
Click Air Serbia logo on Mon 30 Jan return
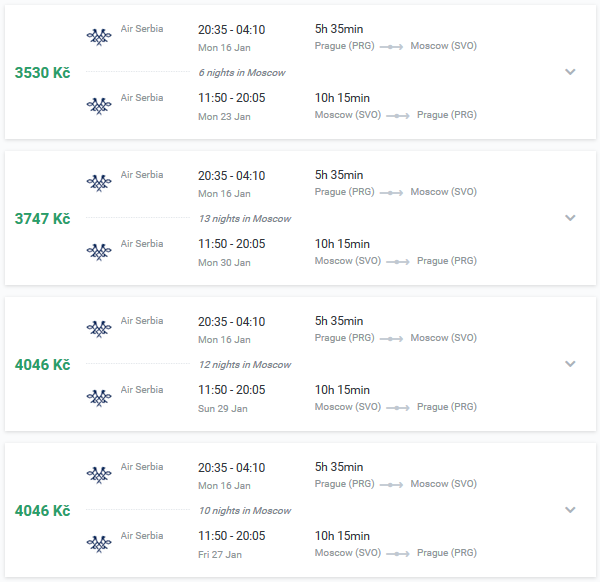(x=99, y=252)
